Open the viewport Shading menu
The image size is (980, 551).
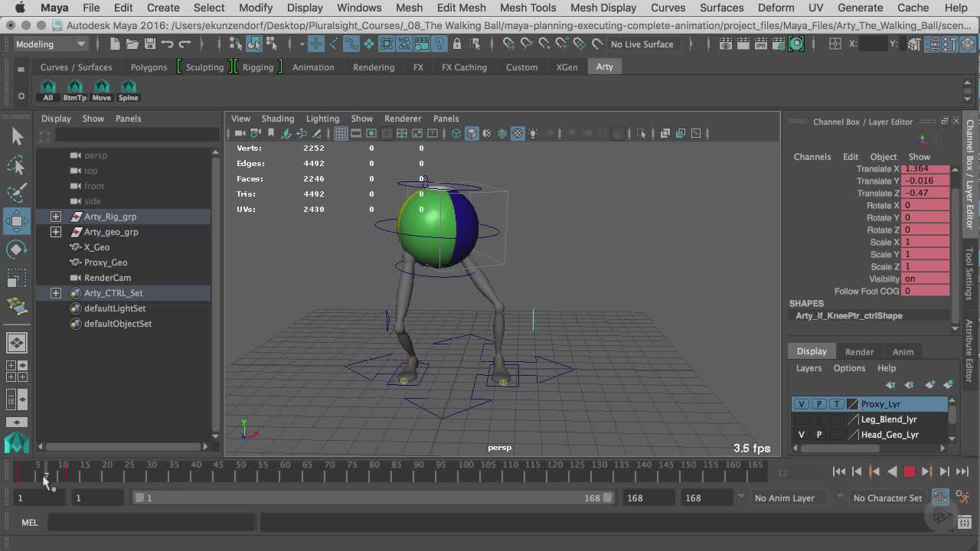tap(277, 119)
